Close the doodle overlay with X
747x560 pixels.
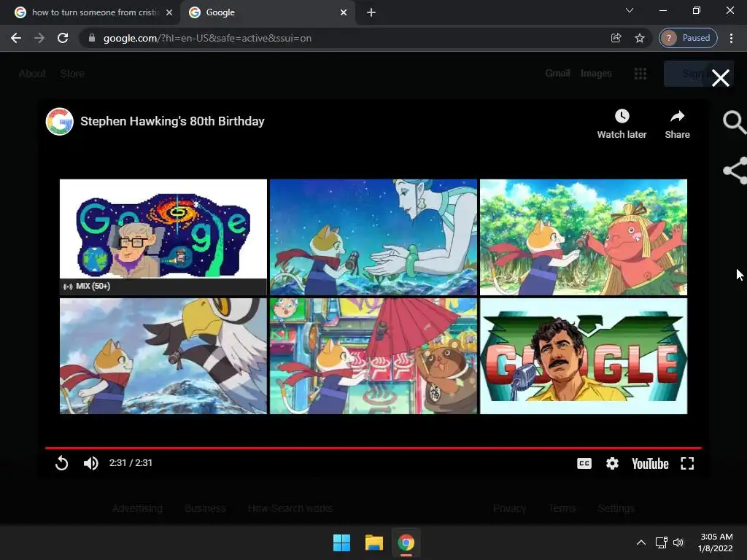[720, 77]
